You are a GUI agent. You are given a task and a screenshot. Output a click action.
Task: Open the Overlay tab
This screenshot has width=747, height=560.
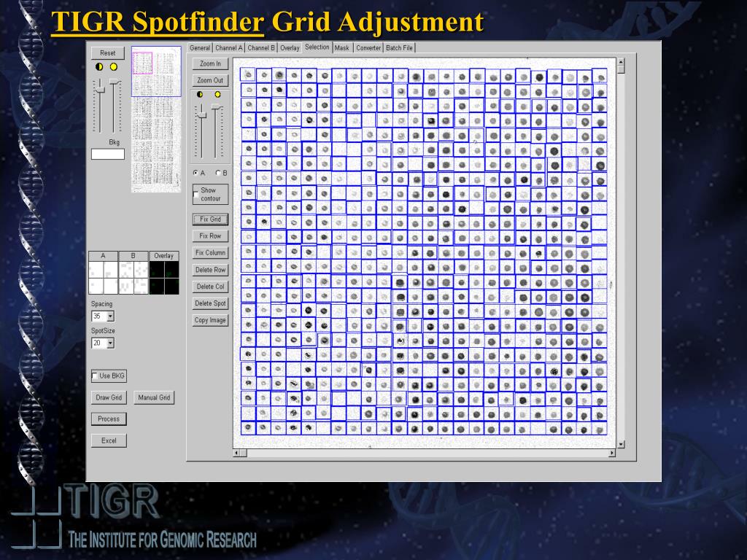click(x=290, y=48)
